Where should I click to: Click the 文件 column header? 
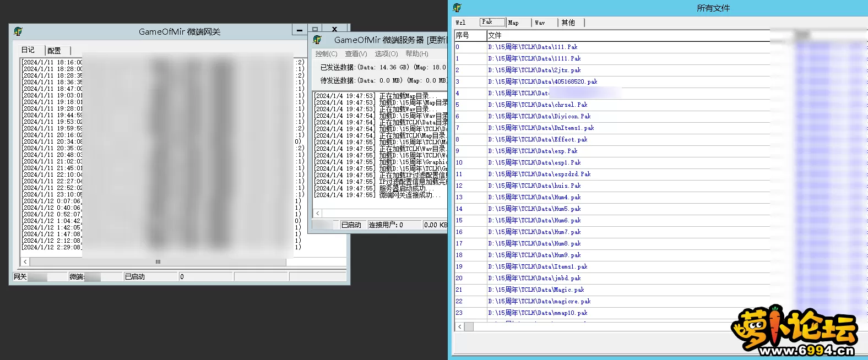coord(628,35)
